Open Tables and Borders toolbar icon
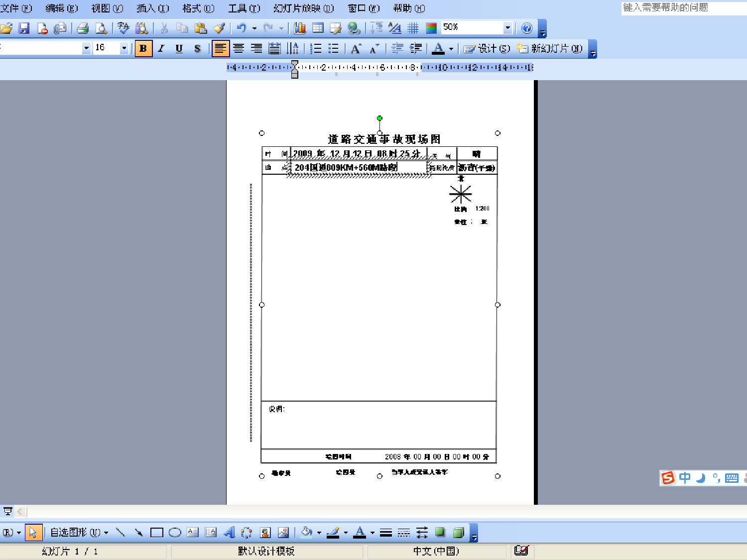Screen dimensions: 747x560 coord(336,28)
